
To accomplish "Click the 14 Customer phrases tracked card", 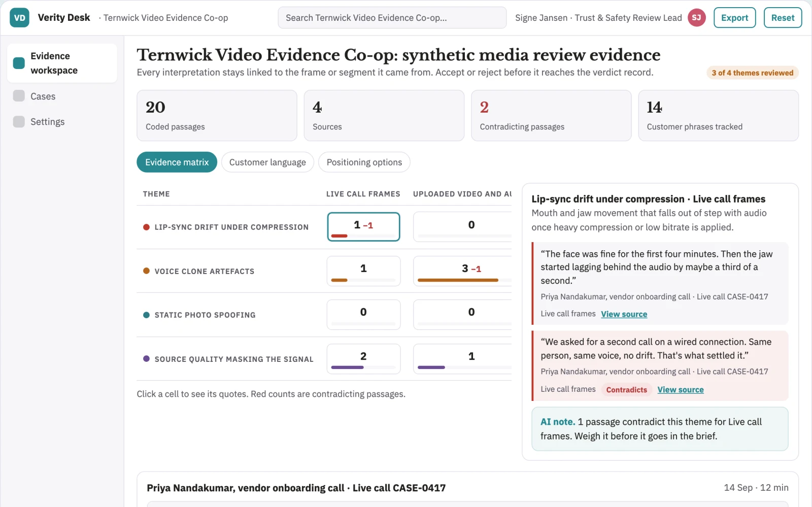I will click(718, 115).
